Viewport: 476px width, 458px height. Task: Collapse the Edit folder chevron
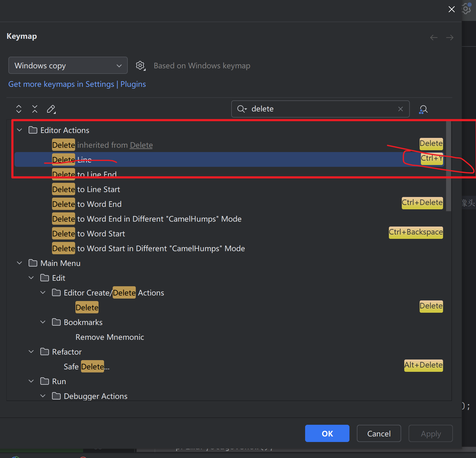click(31, 278)
